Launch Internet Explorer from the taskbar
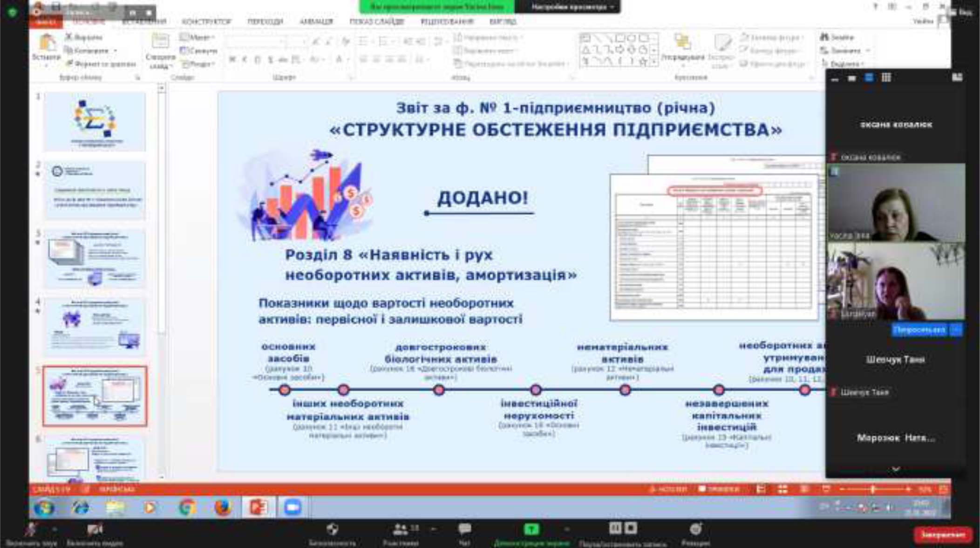Viewport: 980px width, 548px height. point(80,507)
